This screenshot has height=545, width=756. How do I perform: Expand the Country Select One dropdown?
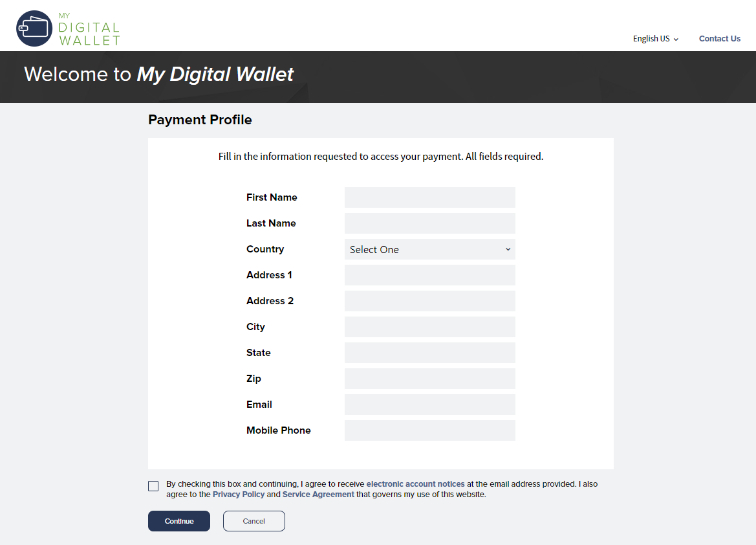click(429, 249)
